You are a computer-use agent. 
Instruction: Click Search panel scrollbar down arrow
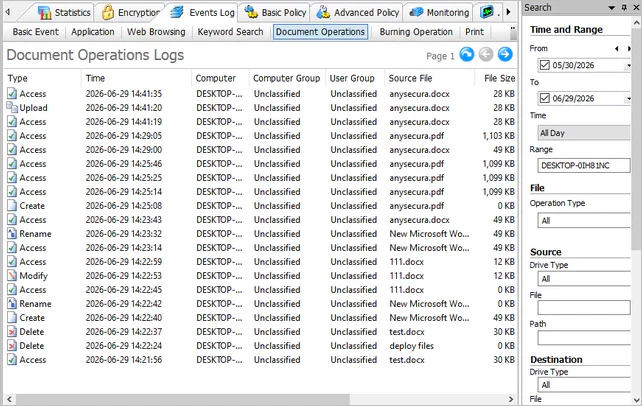point(636,400)
